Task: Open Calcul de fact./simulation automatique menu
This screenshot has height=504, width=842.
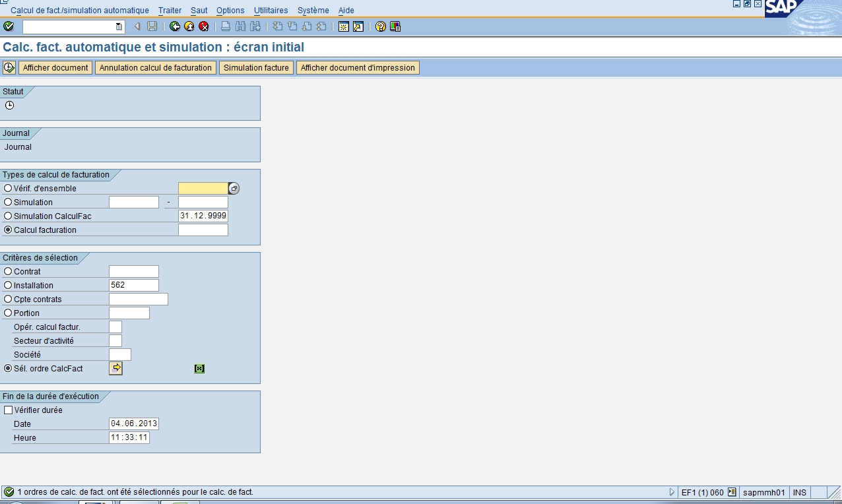Action: (x=80, y=11)
